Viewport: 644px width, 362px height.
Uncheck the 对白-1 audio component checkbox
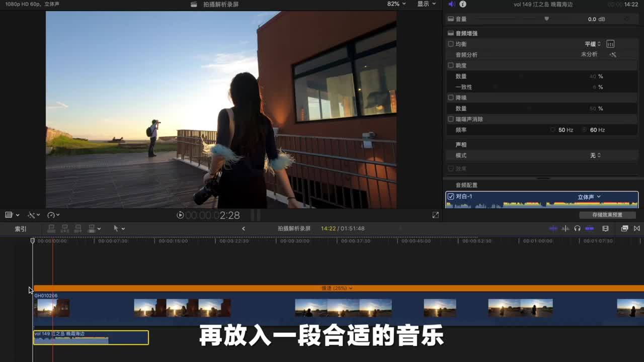(451, 197)
